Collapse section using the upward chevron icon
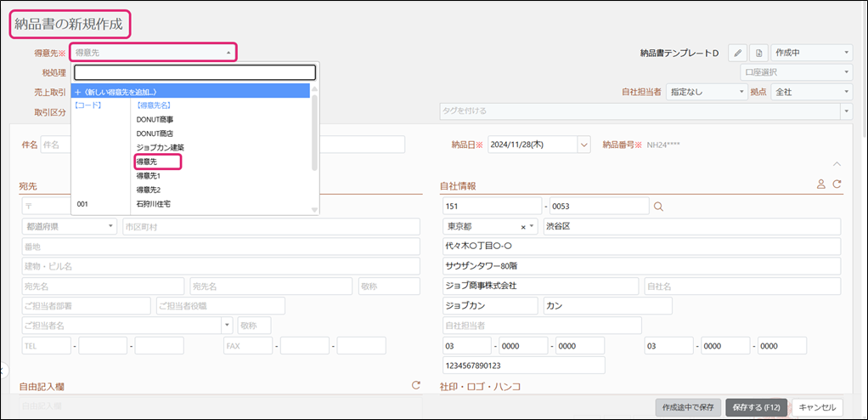Image resolution: width=868 pixels, height=420 pixels. click(836, 163)
